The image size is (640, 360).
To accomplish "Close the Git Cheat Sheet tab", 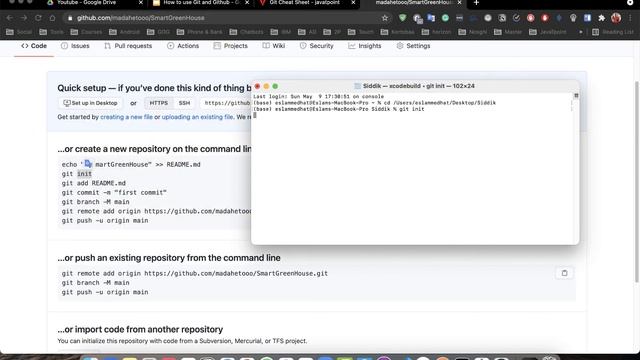I will 353,3.
